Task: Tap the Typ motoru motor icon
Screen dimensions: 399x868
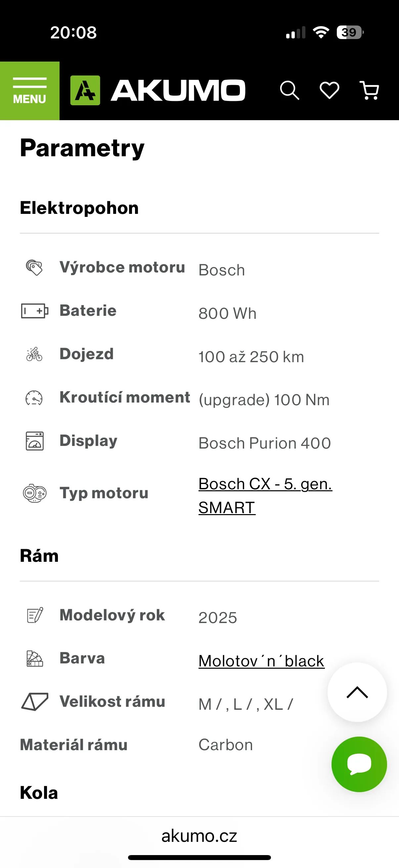Action: (x=35, y=493)
